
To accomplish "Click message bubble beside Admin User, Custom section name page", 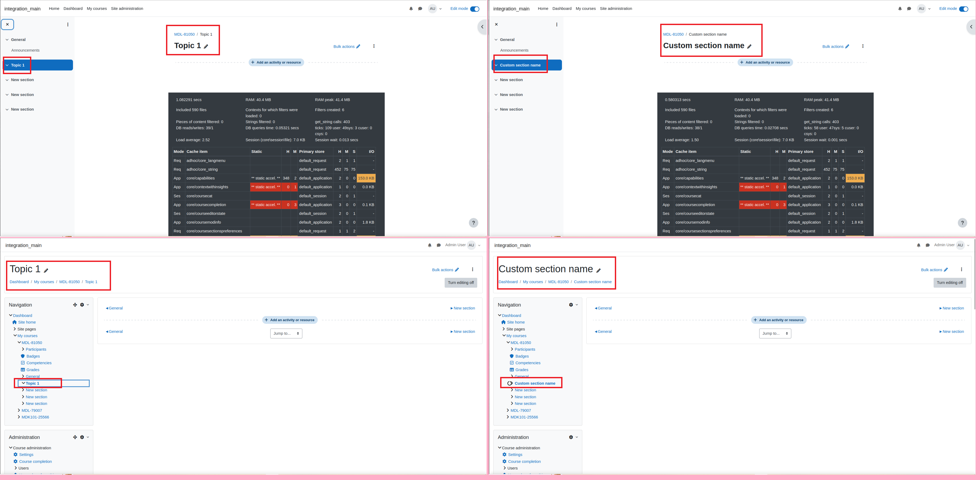I will 928,245.
